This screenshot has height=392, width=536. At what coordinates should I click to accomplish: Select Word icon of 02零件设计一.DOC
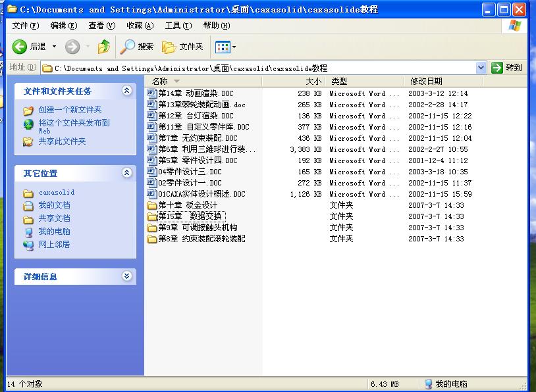pyautogui.click(x=151, y=183)
